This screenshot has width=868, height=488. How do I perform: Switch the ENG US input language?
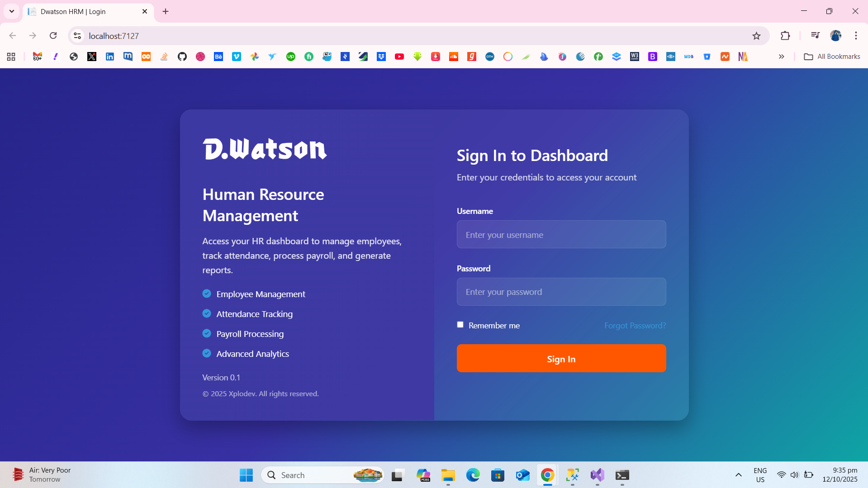(x=760, y=475)
